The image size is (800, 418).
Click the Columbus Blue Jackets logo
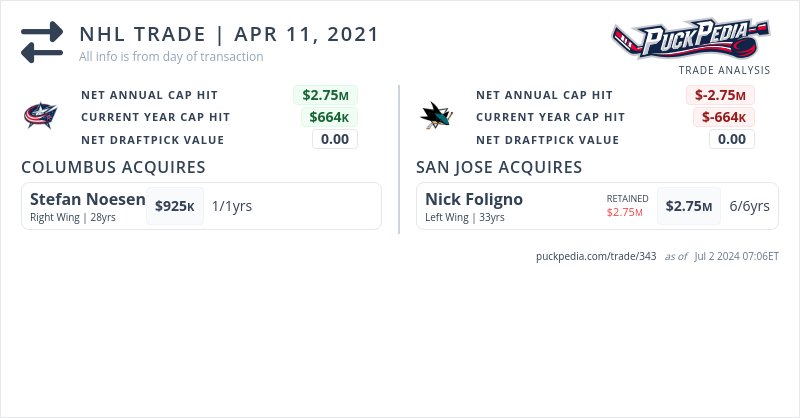(41, 116)
